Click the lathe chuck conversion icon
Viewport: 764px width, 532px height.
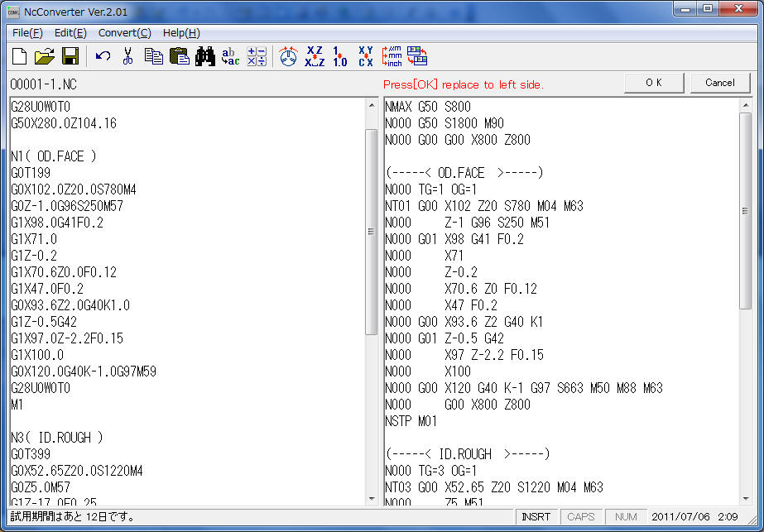click(288, 56)
